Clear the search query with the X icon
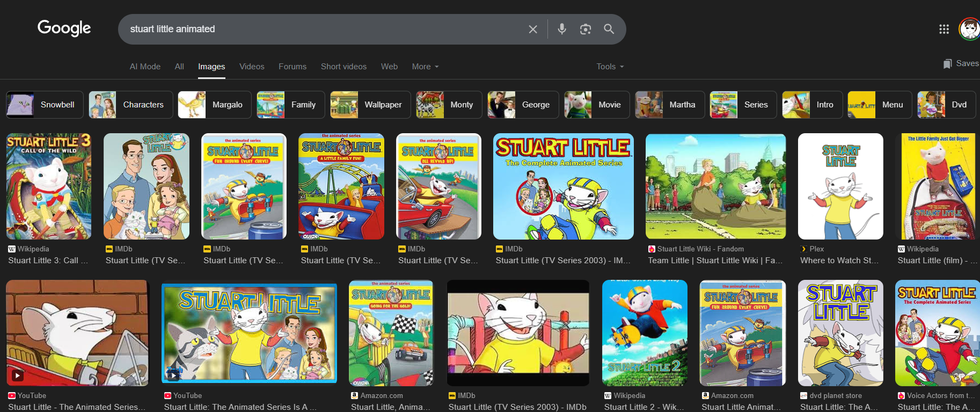Image resolution: width=980 pixels, height=412 pixels. (x=533, y=29)
